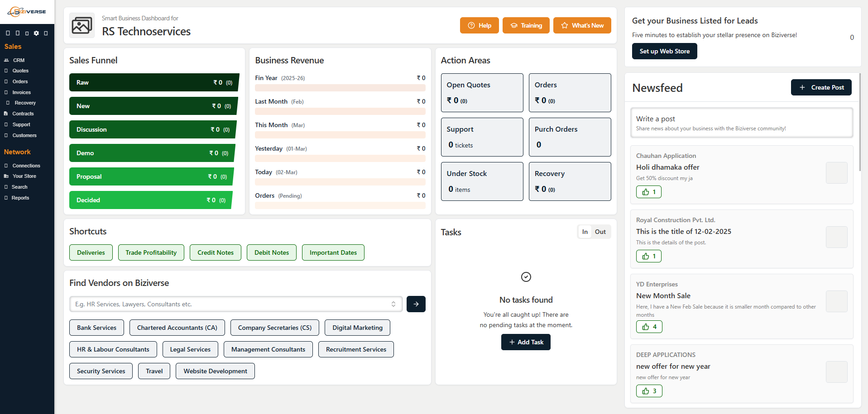The width and height of the screenshot is (868, 414).
Task: Like the Holi dhamaka offer post
Action: point(648,192)
